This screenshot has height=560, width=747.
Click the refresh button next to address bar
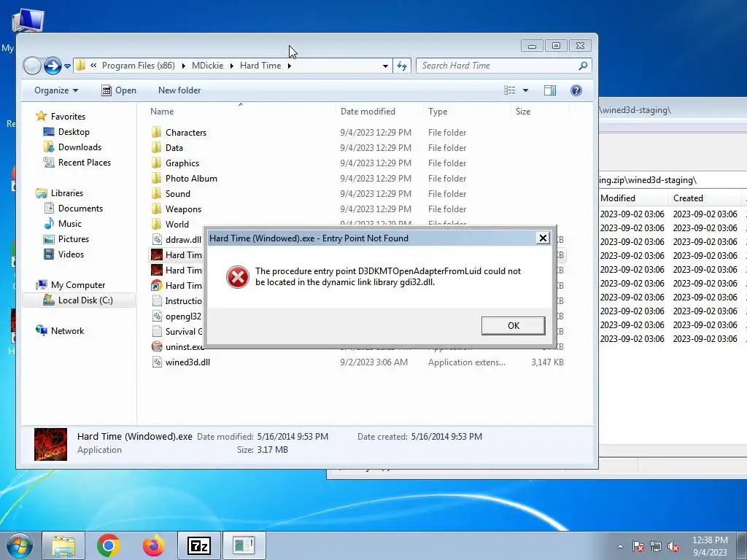[402, 66]
